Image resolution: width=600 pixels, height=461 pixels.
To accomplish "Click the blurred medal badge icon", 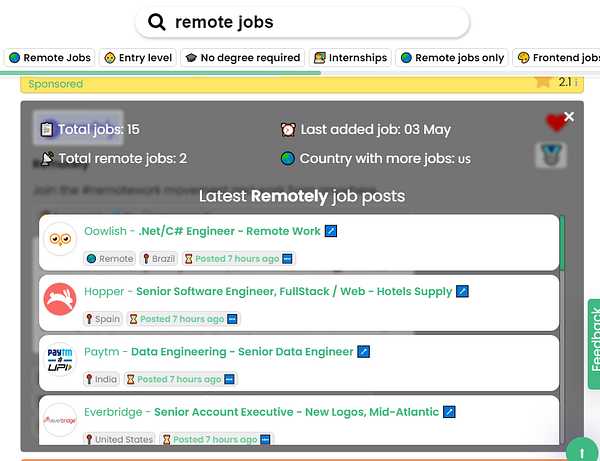I will click(x=551, y=155).
